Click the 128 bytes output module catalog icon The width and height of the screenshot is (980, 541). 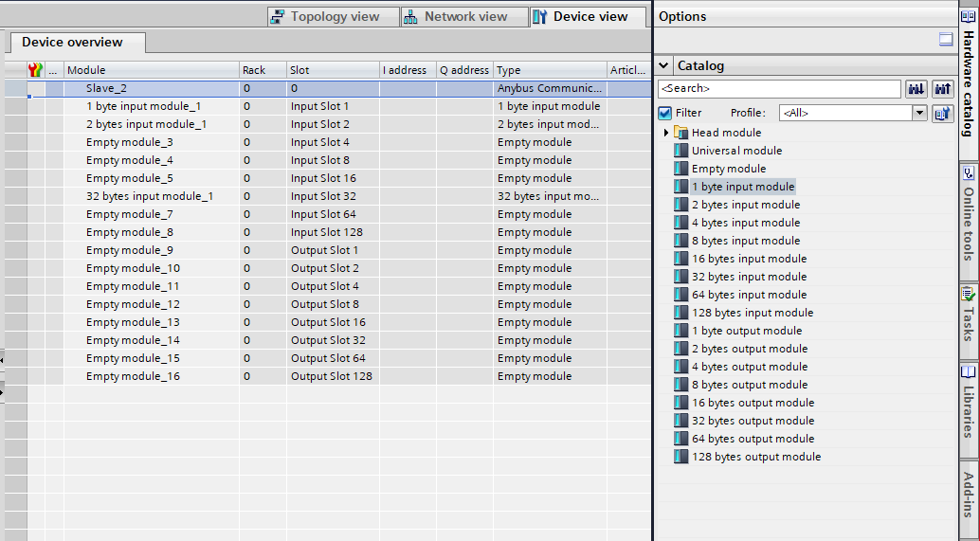pyautogui.click(x=681, y=457)
